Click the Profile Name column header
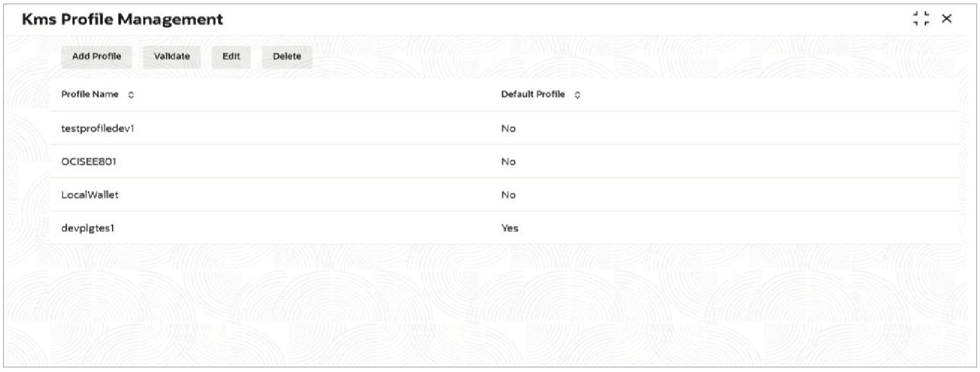This screenshot has height=372, width=980. pyautogui.click(x=90, y=94)
